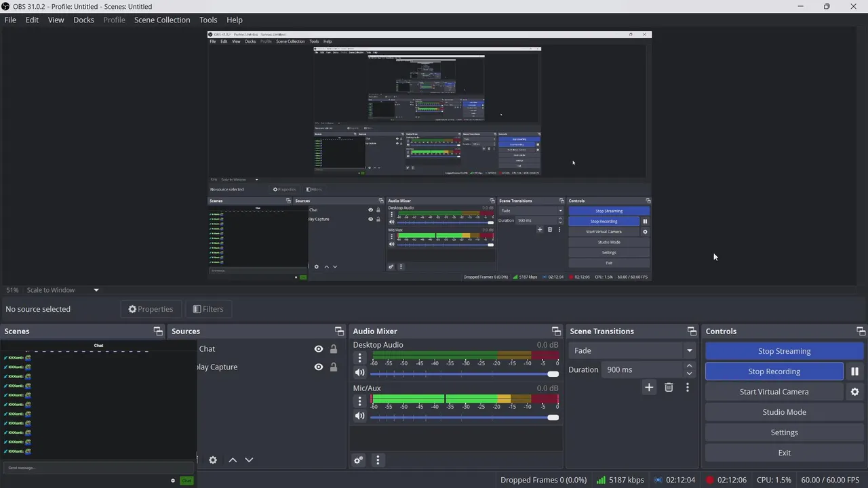Open the Scene Collection menu

162,20
